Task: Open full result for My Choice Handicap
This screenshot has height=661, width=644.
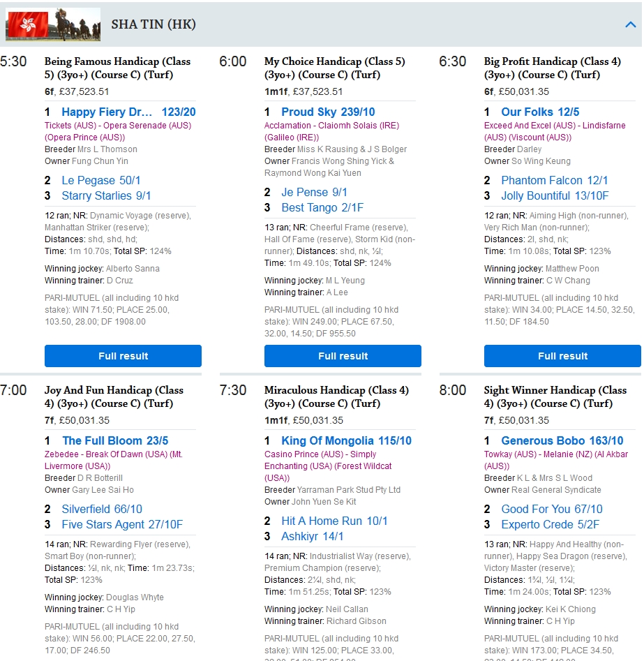Action: 343,356
